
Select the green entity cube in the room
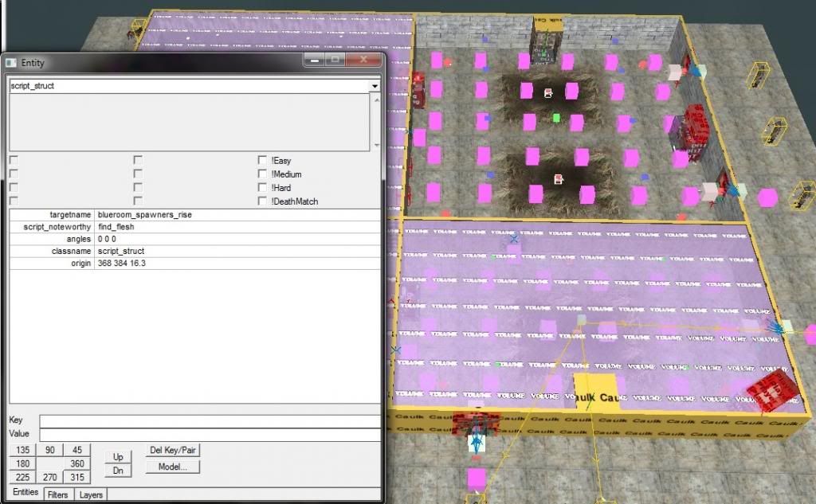pos(556,118)
